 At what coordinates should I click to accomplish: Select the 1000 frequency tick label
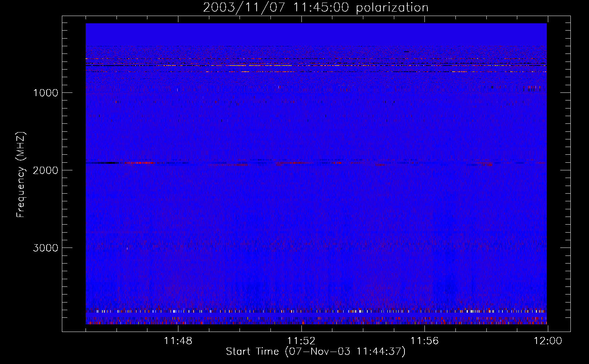tap(46, 93)
